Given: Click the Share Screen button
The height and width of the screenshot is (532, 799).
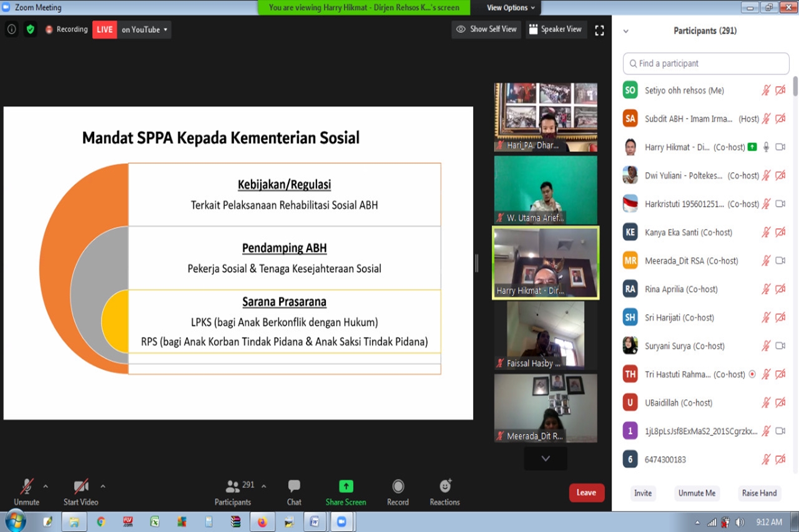Looking at the screenshot, I should point(346,492).
